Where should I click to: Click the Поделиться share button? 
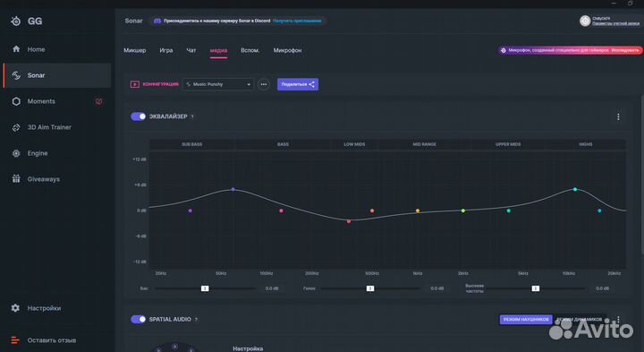click(x=298, y=84)
